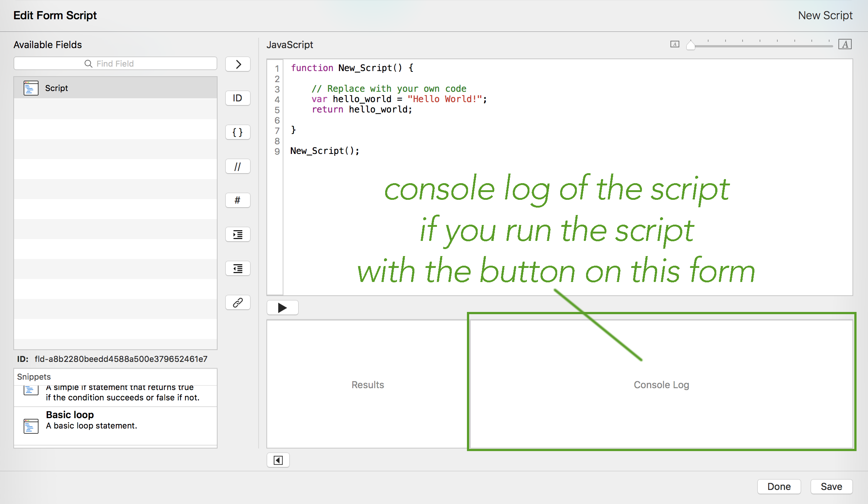
Task: Increase indent with the indent button
Action: [x=238, y=234]
